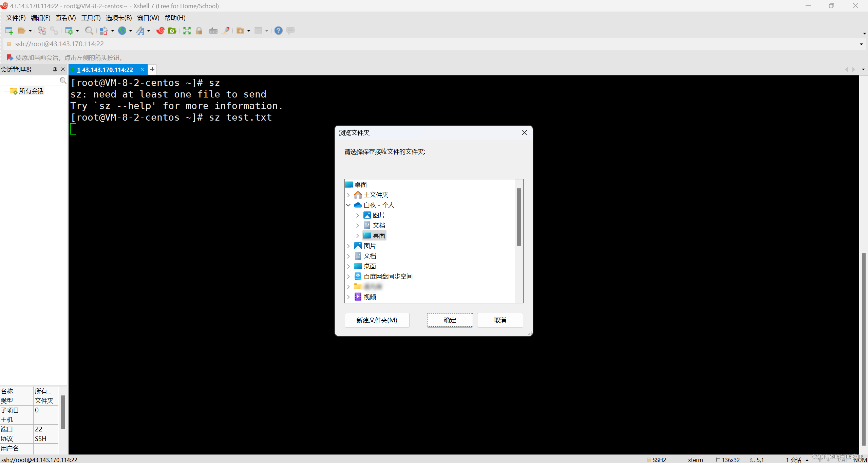Expand the 主文件夹 tree node
The width and height of the screenshot is (868, 463).
pyautogui.click(x=348, y=195)
